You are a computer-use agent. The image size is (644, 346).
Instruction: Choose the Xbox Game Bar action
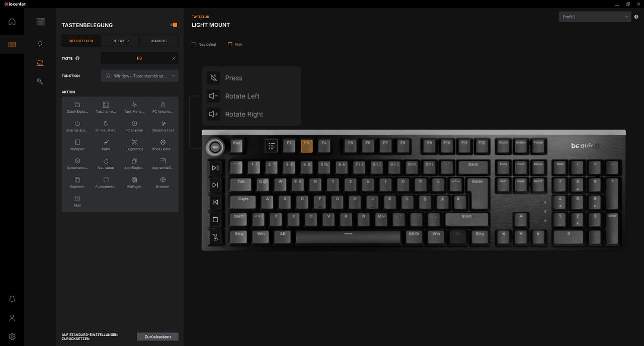[163, 142]
